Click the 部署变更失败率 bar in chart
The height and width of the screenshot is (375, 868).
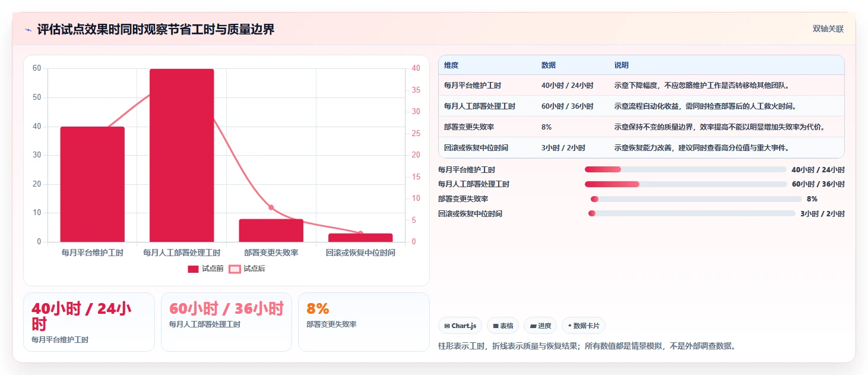[x=271, y=231]
